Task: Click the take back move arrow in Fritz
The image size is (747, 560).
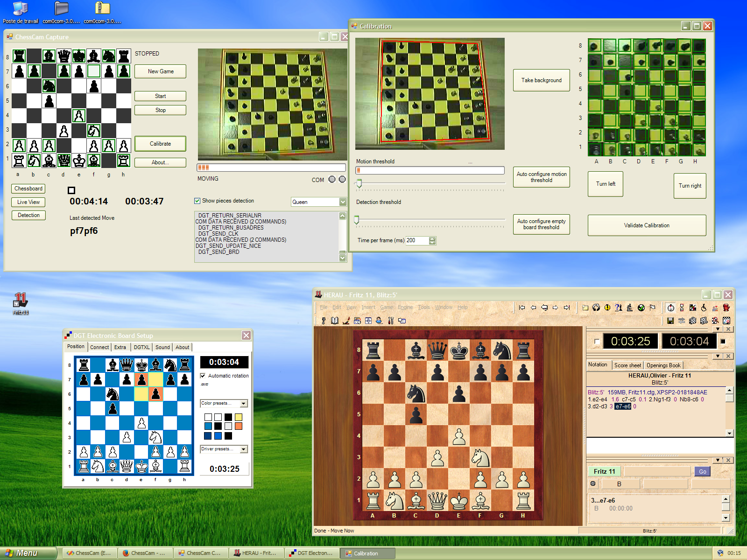Action: (544, 308)
